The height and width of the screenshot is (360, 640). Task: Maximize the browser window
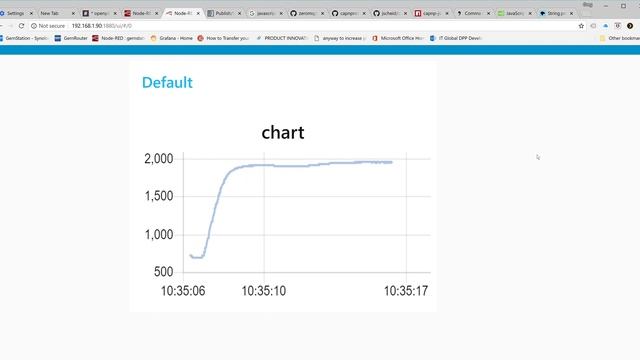click(x=623, y=6)
